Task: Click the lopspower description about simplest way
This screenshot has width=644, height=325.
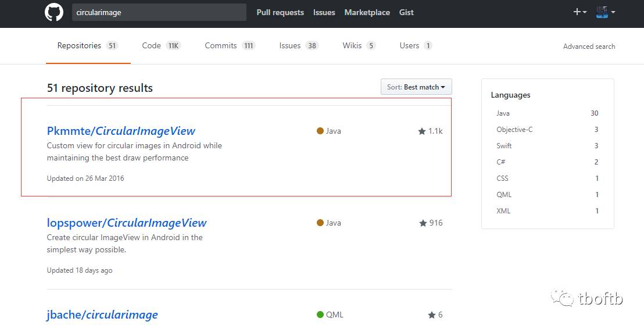Action: 125,244
